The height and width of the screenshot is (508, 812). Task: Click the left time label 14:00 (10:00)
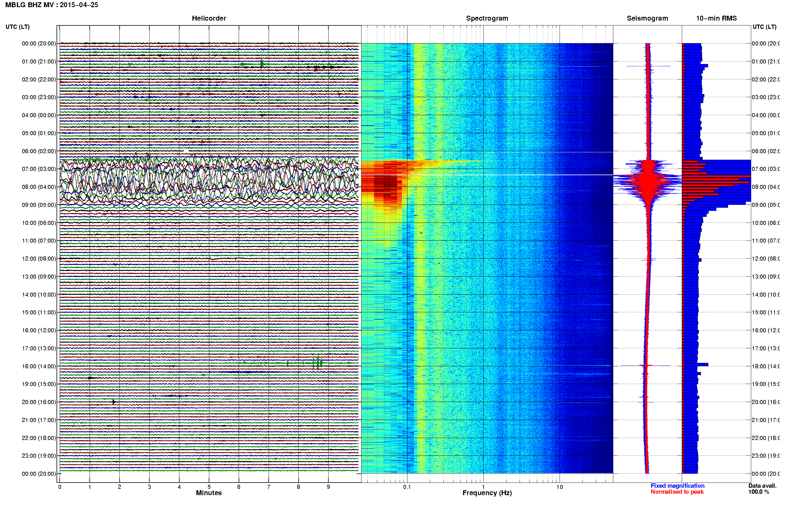click(39, 295)
